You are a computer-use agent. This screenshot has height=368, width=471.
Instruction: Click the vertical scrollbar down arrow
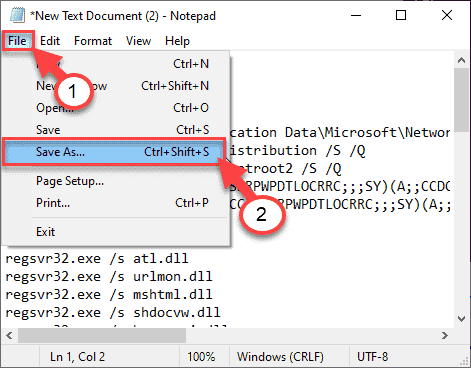click(461, 319)
